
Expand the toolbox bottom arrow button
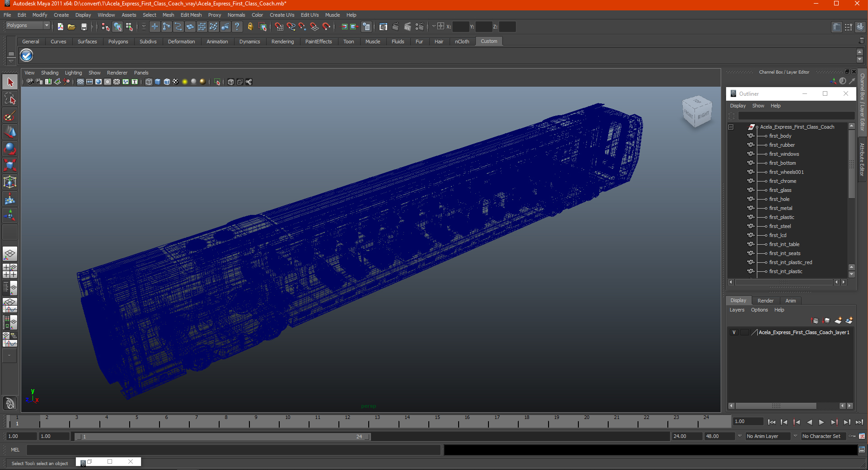[x=10, y=356]
